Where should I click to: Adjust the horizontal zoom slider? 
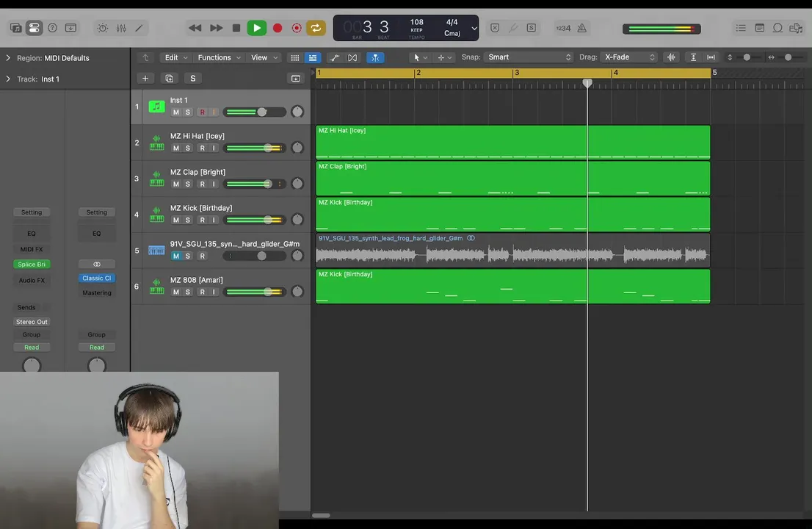[788, 57]
